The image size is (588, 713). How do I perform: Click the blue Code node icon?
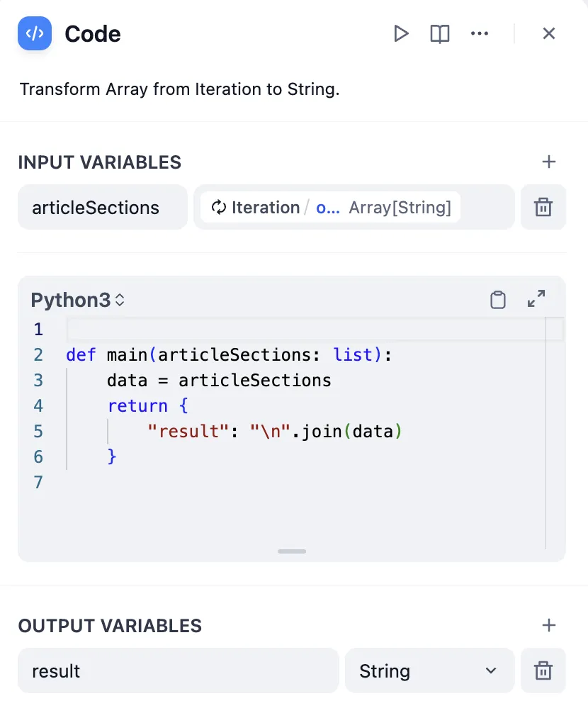[x=35, y=34]
